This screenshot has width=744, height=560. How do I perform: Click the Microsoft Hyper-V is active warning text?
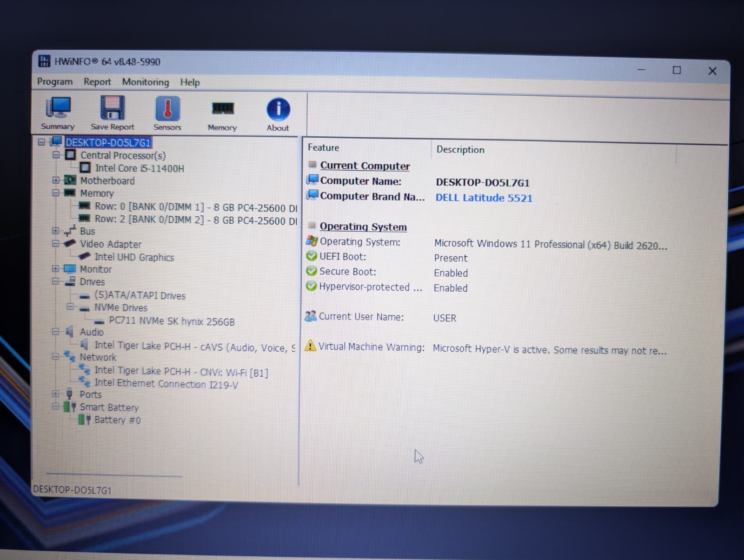point(549,349)
